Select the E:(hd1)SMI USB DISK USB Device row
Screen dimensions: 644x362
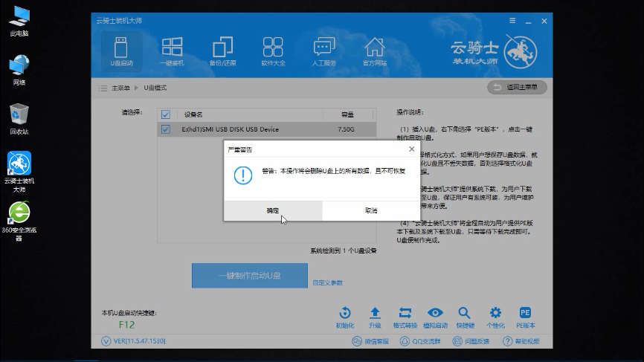coord(266,129)
